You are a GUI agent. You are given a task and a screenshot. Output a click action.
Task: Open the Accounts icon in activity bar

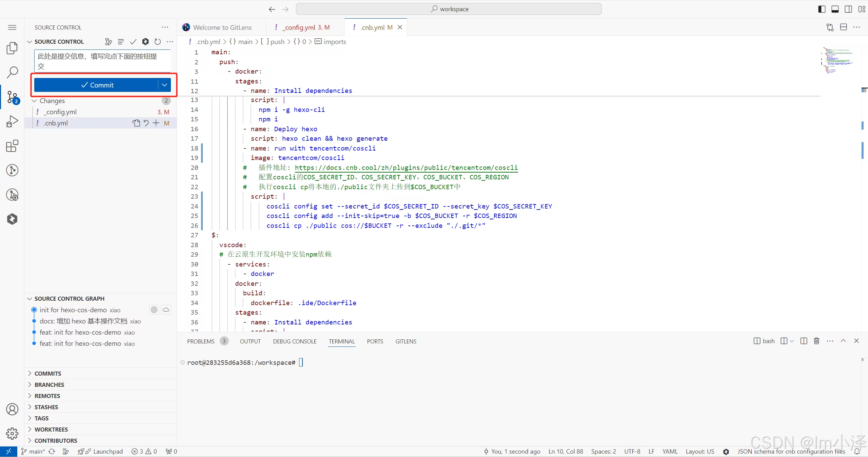(x=12, y=409)
